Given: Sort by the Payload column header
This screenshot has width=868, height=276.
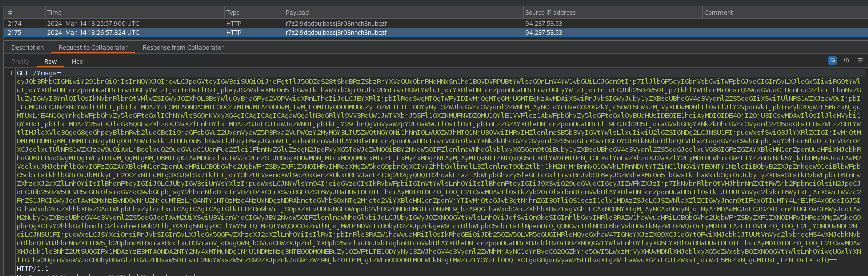Looking at the screenshot, I should pyautogui.click(x=403, y=13).
